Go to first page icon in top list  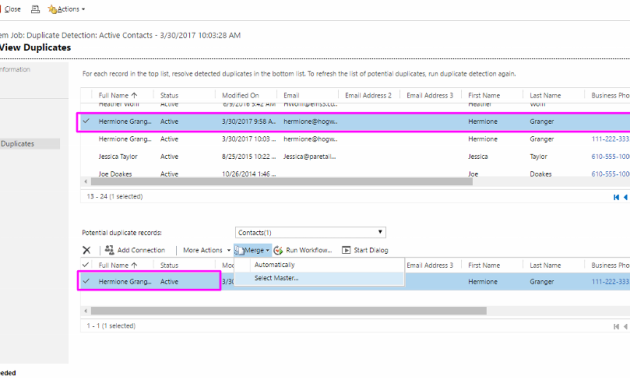pos(616,197)
